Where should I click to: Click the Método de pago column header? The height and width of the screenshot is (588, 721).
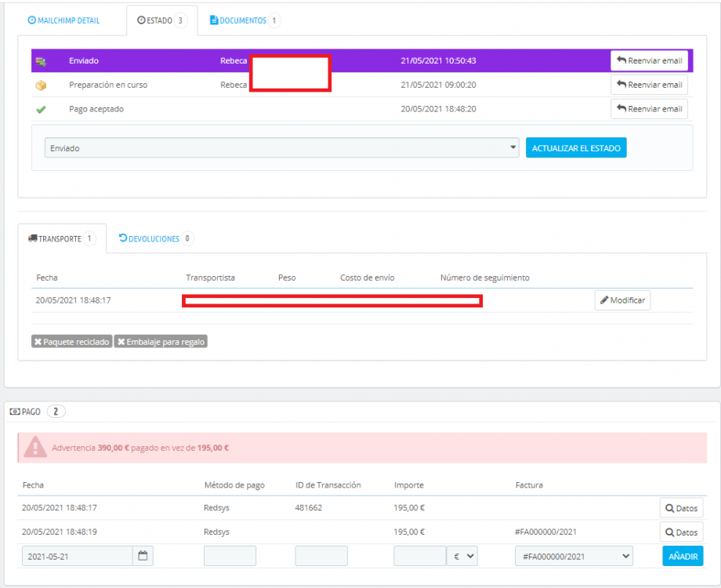(234, 485)
